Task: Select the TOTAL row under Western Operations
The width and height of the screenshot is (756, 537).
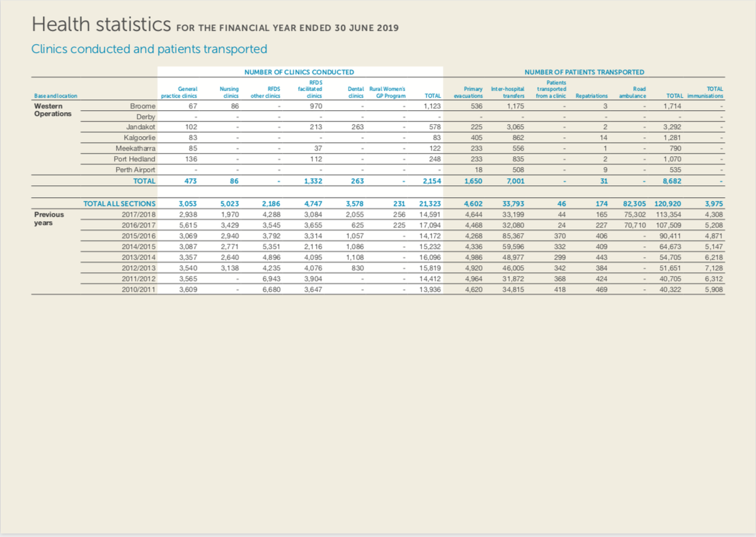Action: [x=146, y=181]
